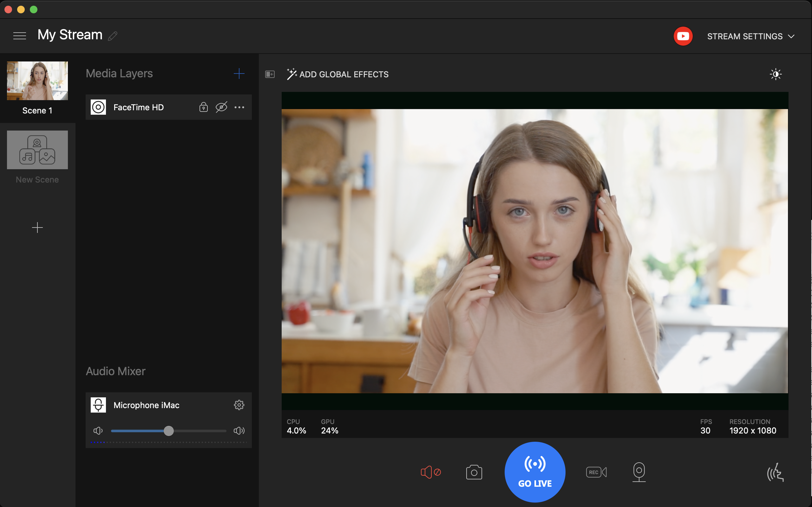Toggle visibility of FaceTime HD layer

point(221,107)
